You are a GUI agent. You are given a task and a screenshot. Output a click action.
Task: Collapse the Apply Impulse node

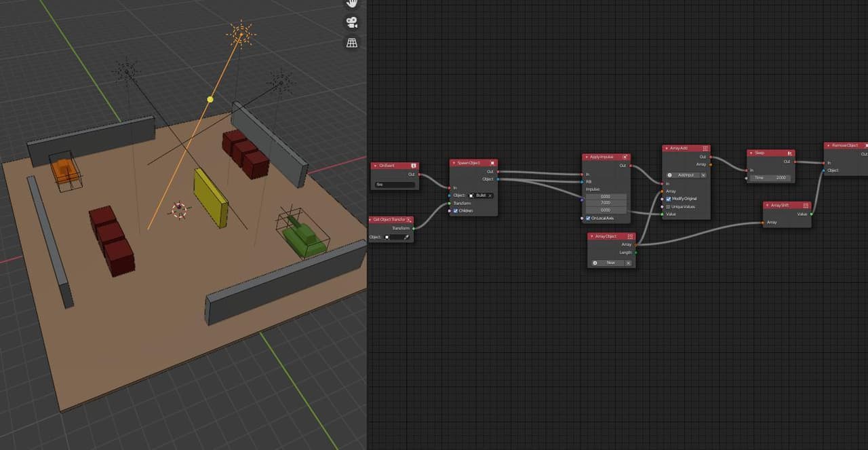(586, 157)
